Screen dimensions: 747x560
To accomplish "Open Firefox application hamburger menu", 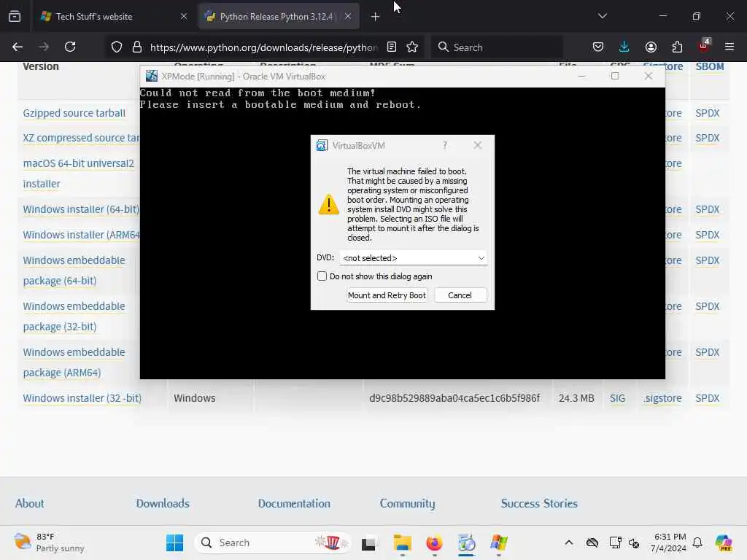I will point(729,47).
